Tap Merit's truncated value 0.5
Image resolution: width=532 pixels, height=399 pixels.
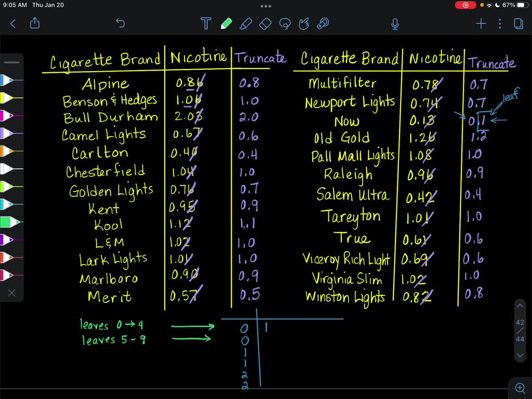coord(250,294)
